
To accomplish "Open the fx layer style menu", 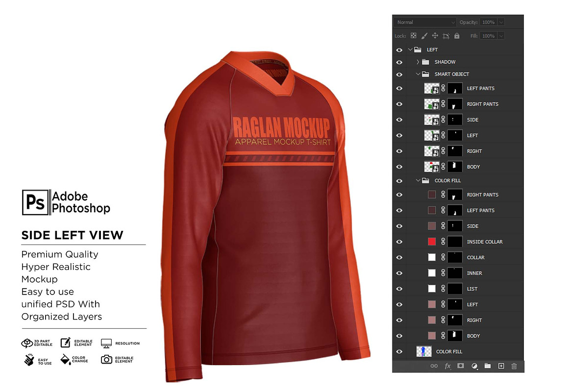I will click(447, 366).
